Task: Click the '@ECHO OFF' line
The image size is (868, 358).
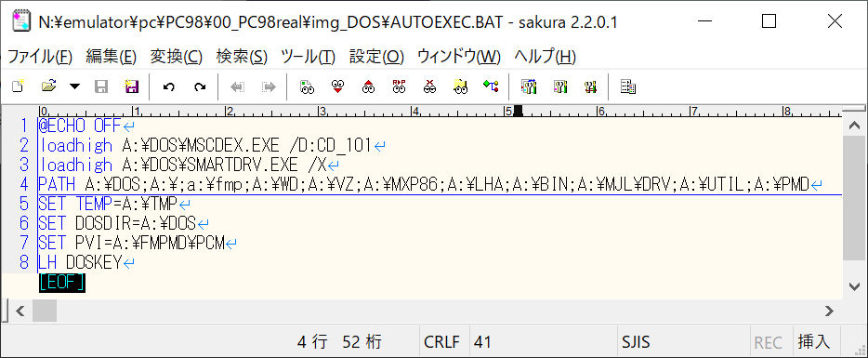Action: [x=79, y=126]
